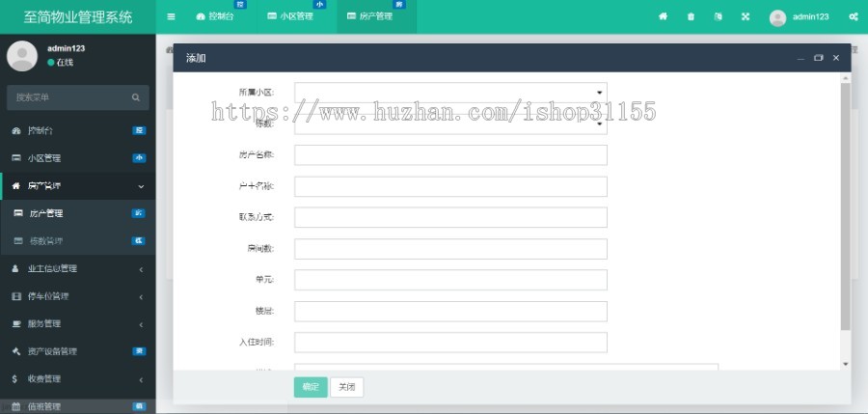The width and height of the screenshot is (868, 414).
Task: Collapse the 房产管理 parent sidebar group
Action: click(77, 185)
